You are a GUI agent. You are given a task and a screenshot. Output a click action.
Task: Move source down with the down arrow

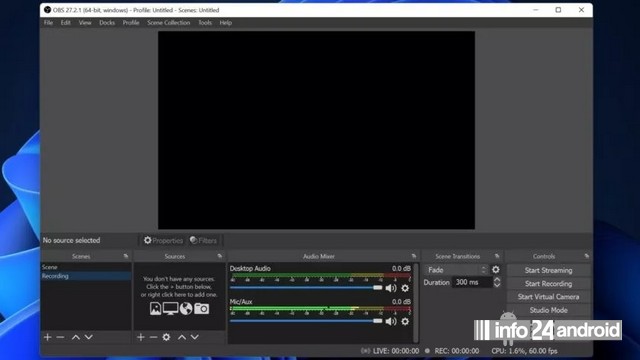pyautogui.click(x=195, y=337)
